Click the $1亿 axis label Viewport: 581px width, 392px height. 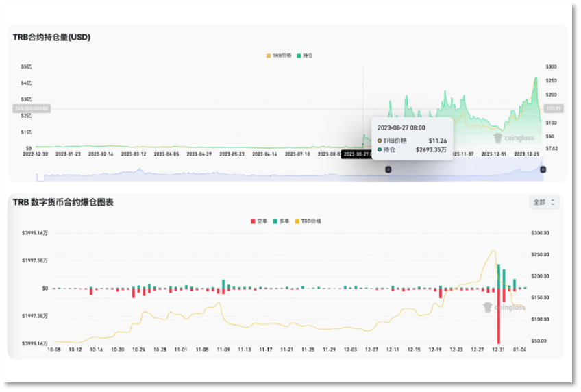26,132
